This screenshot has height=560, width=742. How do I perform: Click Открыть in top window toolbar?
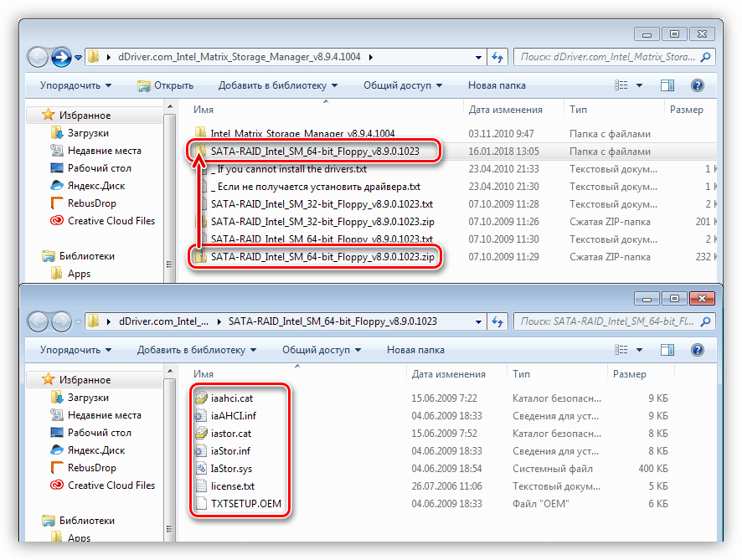pos(165,85)
